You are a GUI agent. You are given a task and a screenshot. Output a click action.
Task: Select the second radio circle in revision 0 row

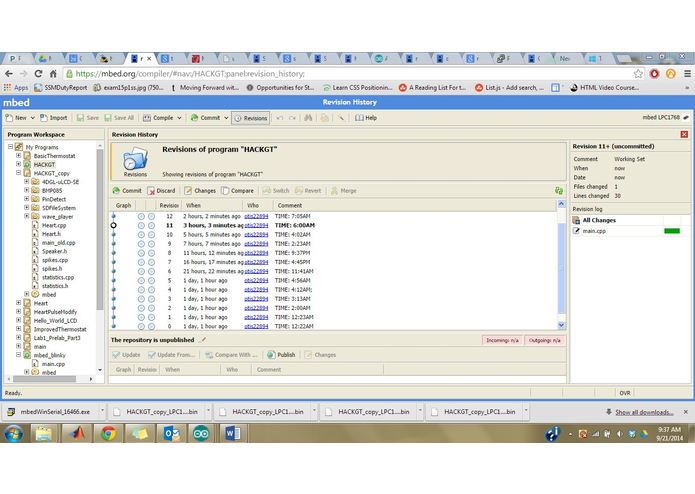point(151,326)
